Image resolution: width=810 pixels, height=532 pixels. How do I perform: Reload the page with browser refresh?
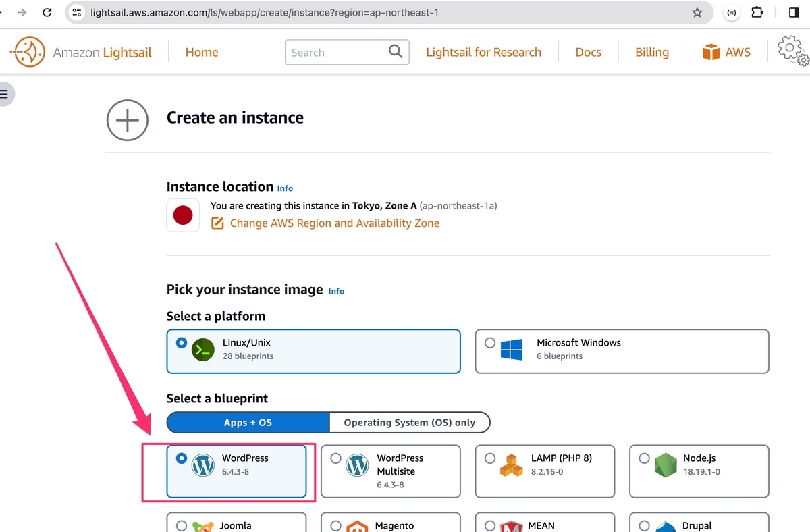point(47,12)
